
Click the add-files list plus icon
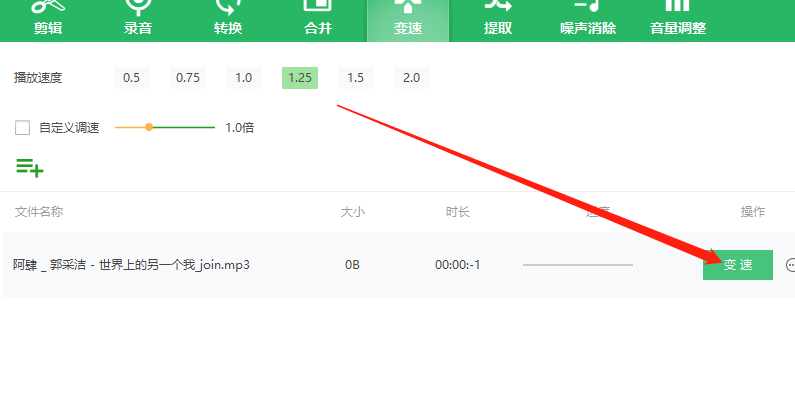pos(29,168)
